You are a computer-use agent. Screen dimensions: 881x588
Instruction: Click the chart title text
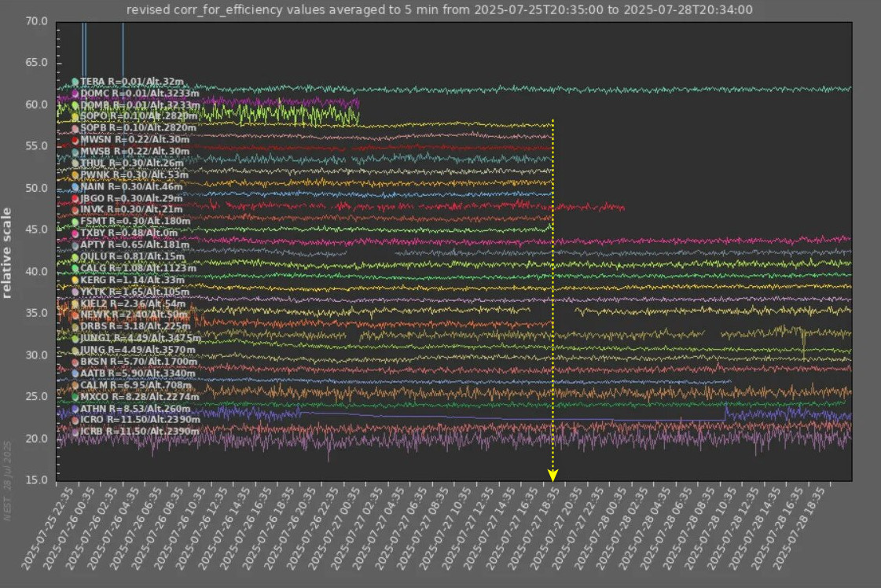[x=439, y=10]
